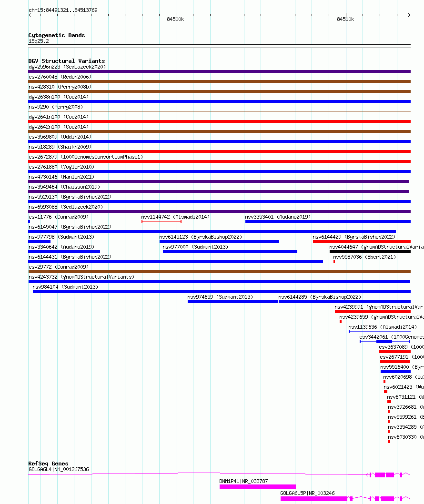Click the esv2761880 (Vogler2010) label
Viewport: 424px width, 504px height.
click(61, 167)
